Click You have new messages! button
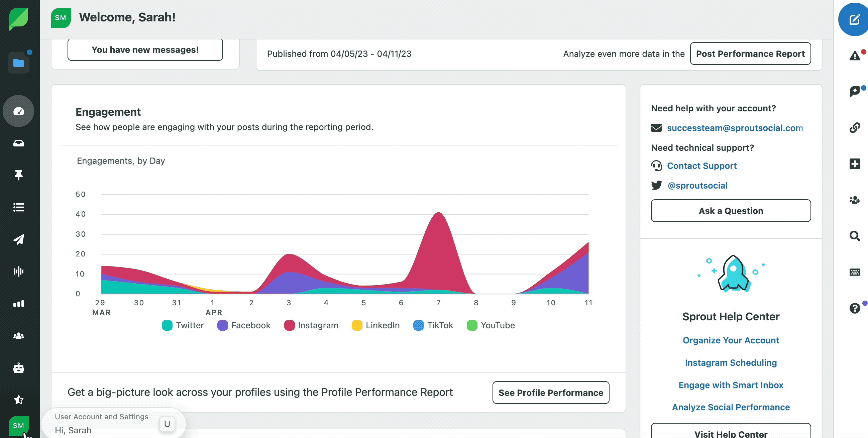Screen dimensions: 868x438 coord(145,50)
